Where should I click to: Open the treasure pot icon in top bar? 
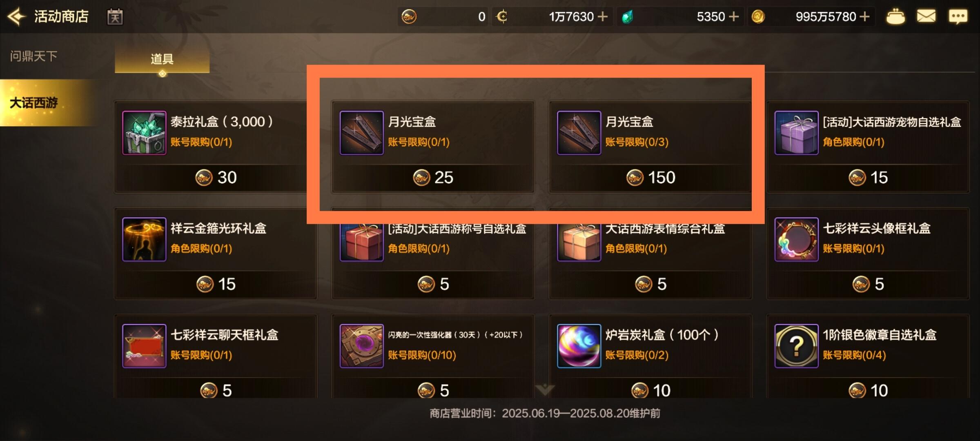coord(895,17)
